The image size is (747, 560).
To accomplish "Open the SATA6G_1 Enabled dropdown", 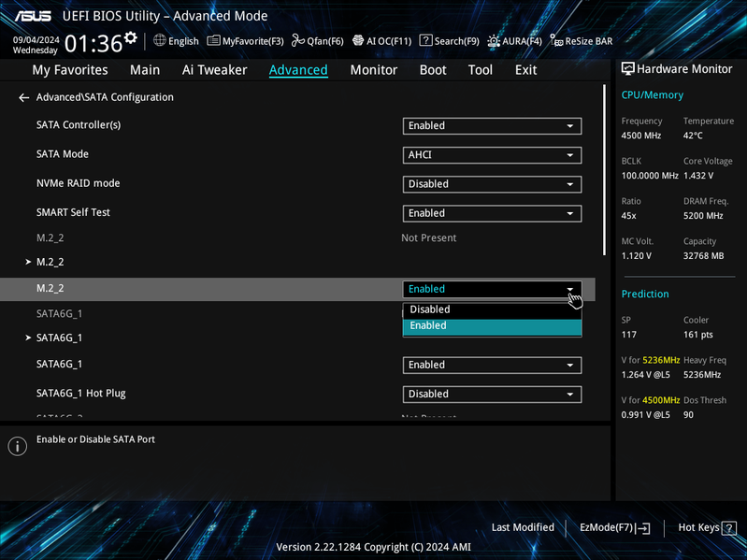I will (x=492, y=365).
